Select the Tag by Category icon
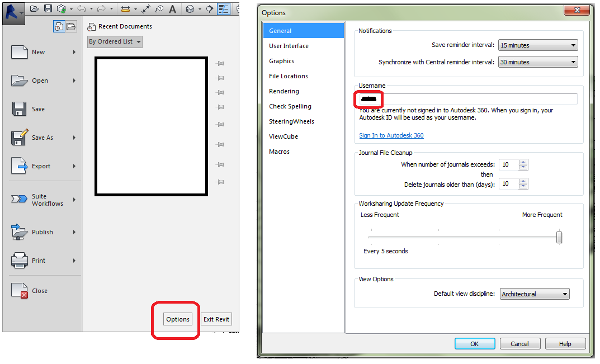Image resolution: width=600 pixels, height=364 pixels. pyautogui.click(x=159, y=9)
